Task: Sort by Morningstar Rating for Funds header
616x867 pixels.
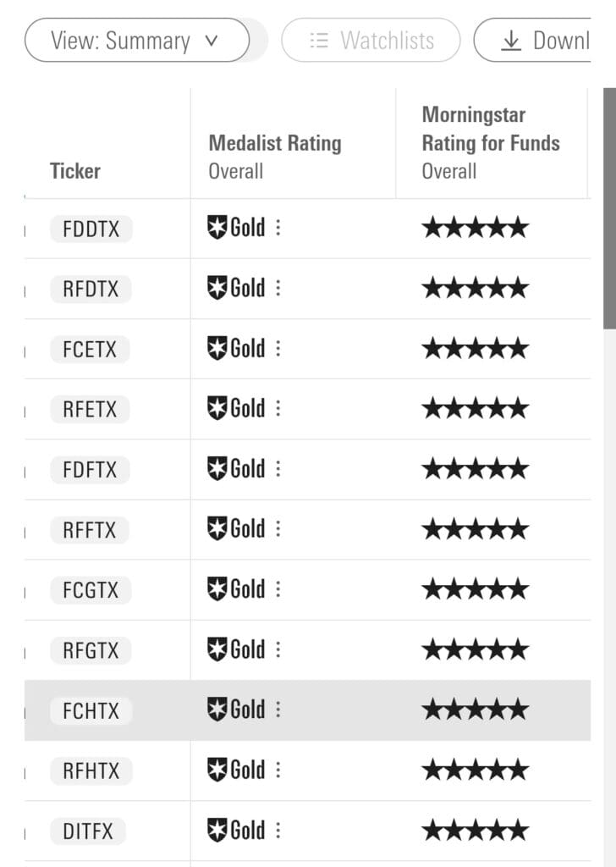Action: click(x=491, y=142)
